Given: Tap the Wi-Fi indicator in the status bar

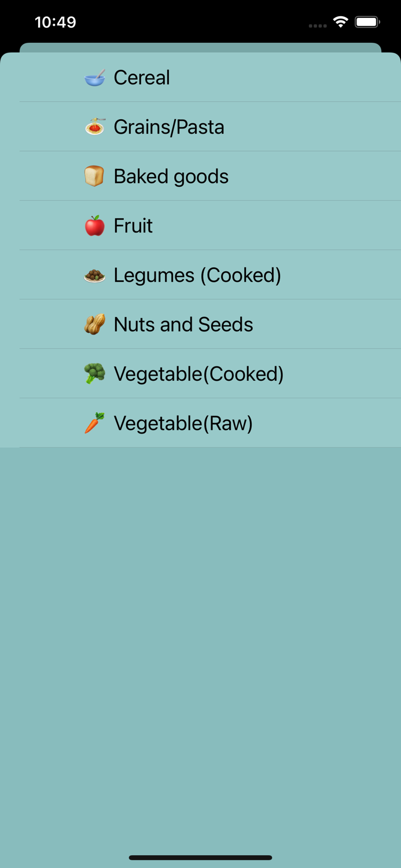Looking at the screenshot, I should point(340,21).
